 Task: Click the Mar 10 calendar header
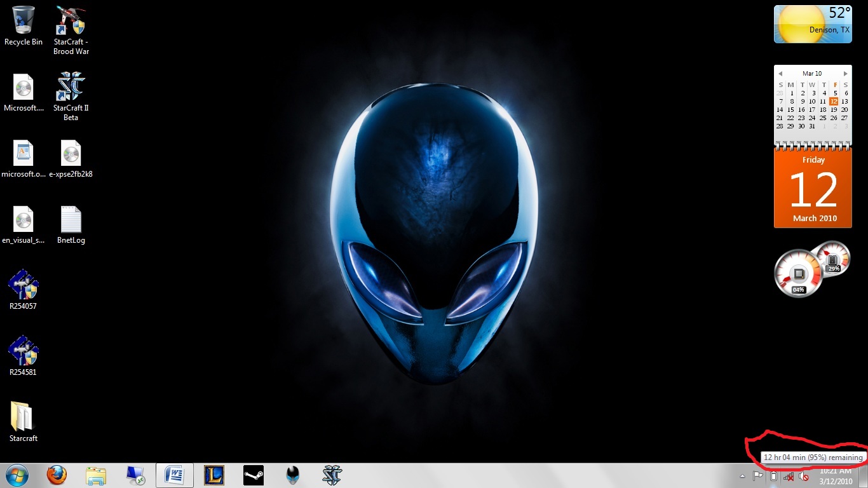tap(812, 74)
